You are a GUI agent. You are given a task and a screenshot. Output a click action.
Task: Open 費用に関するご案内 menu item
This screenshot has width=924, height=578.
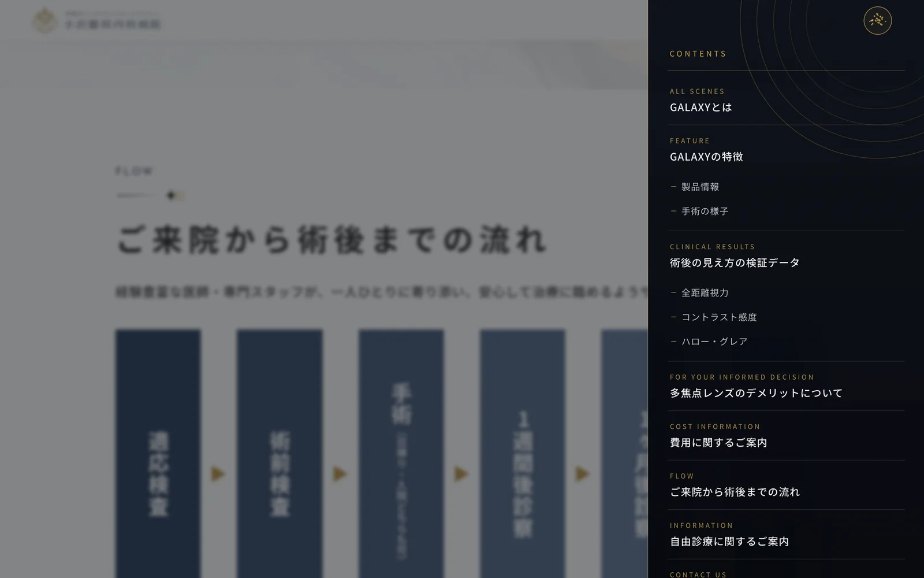[x=718, y=443]
